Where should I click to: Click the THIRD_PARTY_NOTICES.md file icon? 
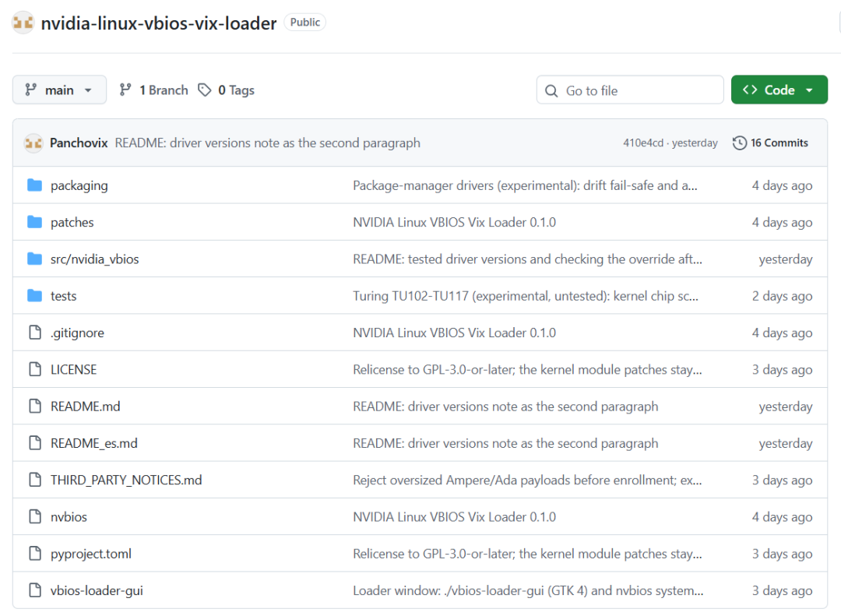point(35,480)
